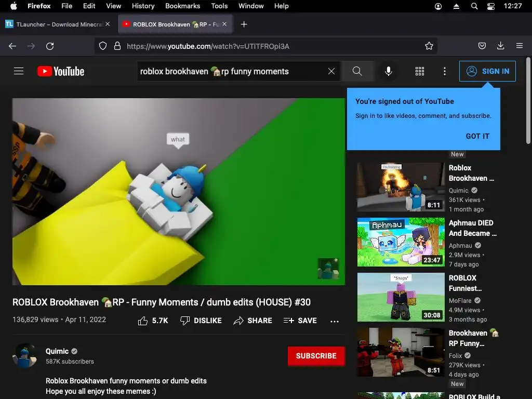532x399 pixels.
Task: Switch to the TLauncher tab
Action: pos(58,24)
